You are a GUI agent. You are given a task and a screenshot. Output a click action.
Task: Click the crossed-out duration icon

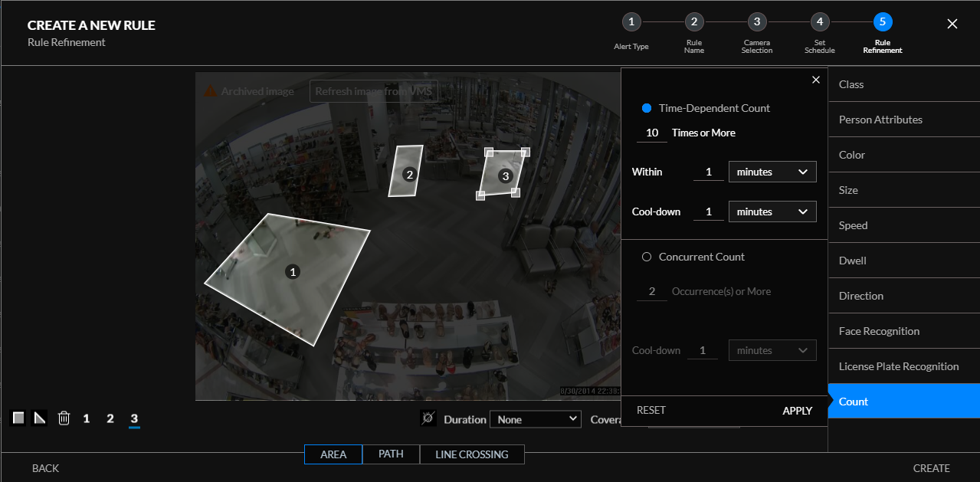pyautogui.click(x=428, y=419)
